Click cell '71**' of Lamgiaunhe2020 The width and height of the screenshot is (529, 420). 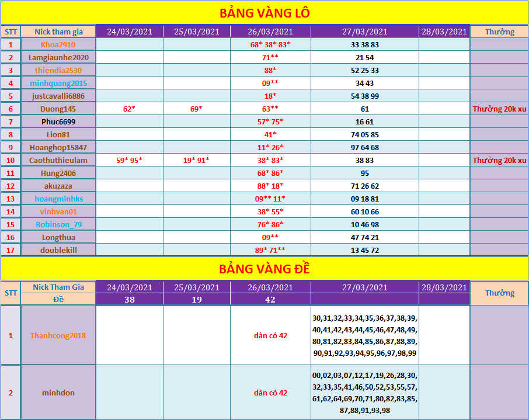(270, 57)
